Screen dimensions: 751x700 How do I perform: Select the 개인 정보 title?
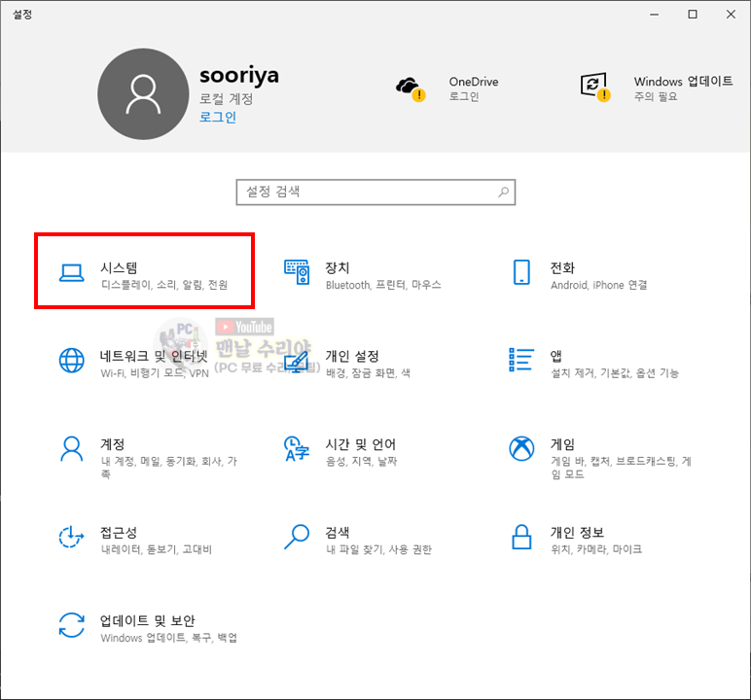(577, 533)
